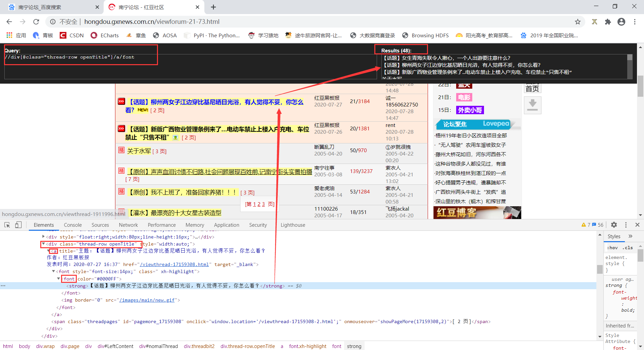Viewport: 644px width, 350px height.
Task: Open page 2 of the 柳州两女子 thread
Action: pos(157,111)
